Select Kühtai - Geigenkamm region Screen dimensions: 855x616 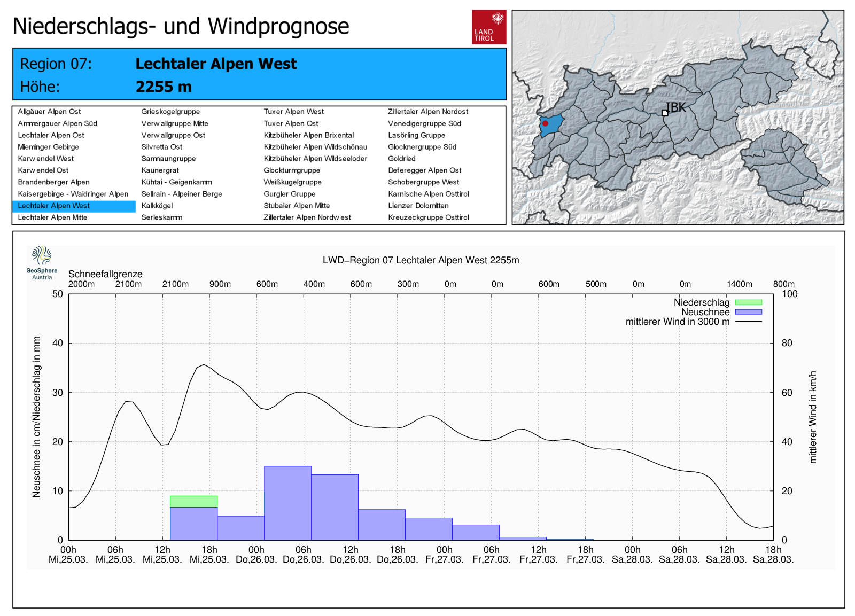176,182
